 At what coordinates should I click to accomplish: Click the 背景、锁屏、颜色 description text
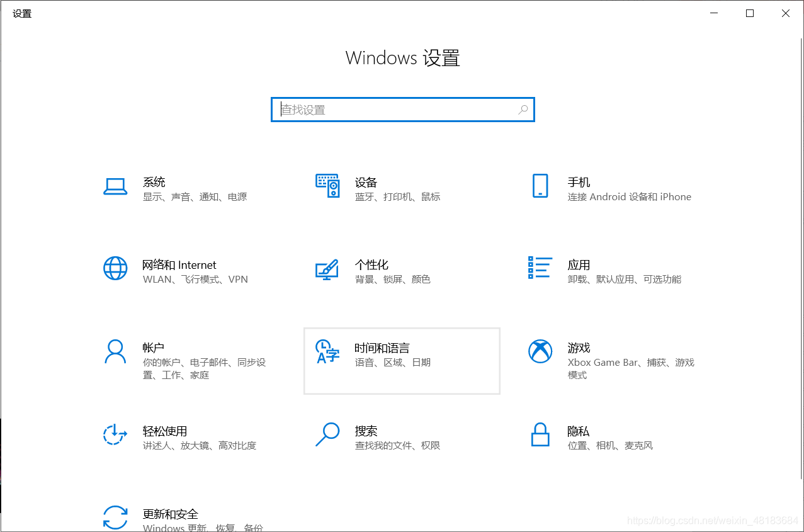[394, 279]
